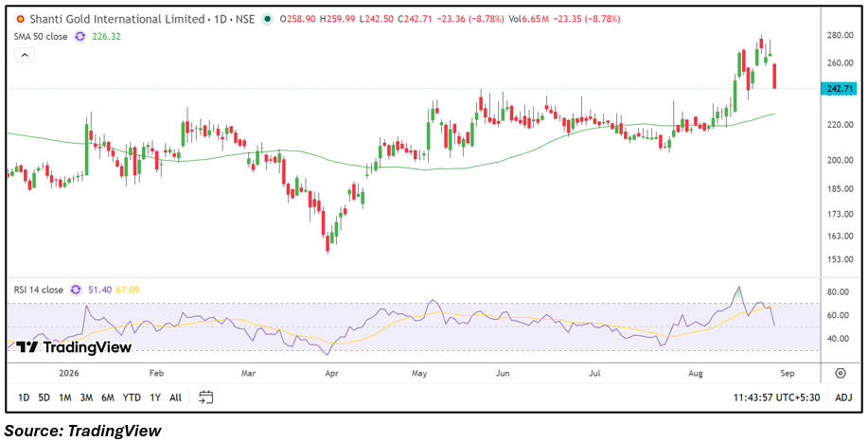Click the 280.00 price axis label

click(839, 35)
